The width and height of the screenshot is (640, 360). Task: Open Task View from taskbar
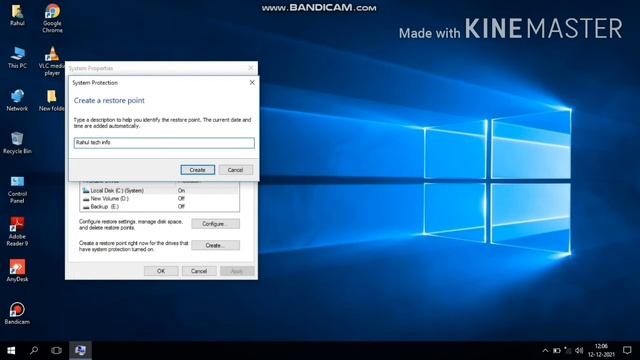pyautogui.click(x=56, y=350)
